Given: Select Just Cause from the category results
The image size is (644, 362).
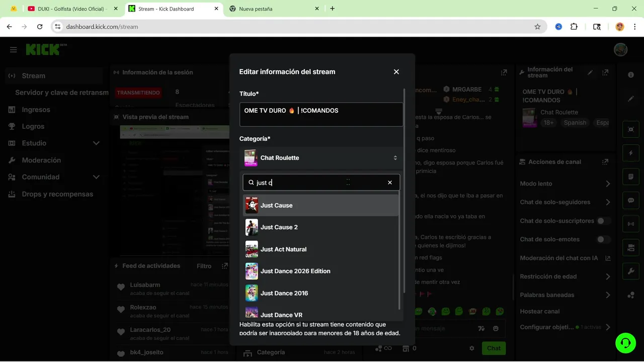Looking at the screenshot, I should (x=320, y=205).
